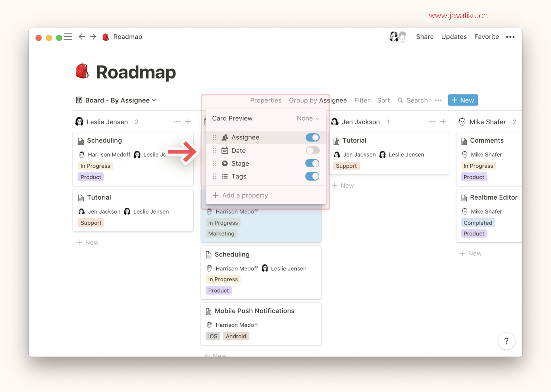Click the blue New button
The height and width of the screenshot is (392, 551).
coord(463,100)
